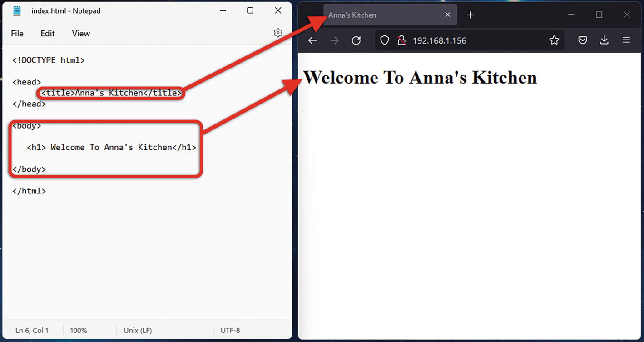
Task: Click the Firefox back arrow
Action: [x=312, y=40]
